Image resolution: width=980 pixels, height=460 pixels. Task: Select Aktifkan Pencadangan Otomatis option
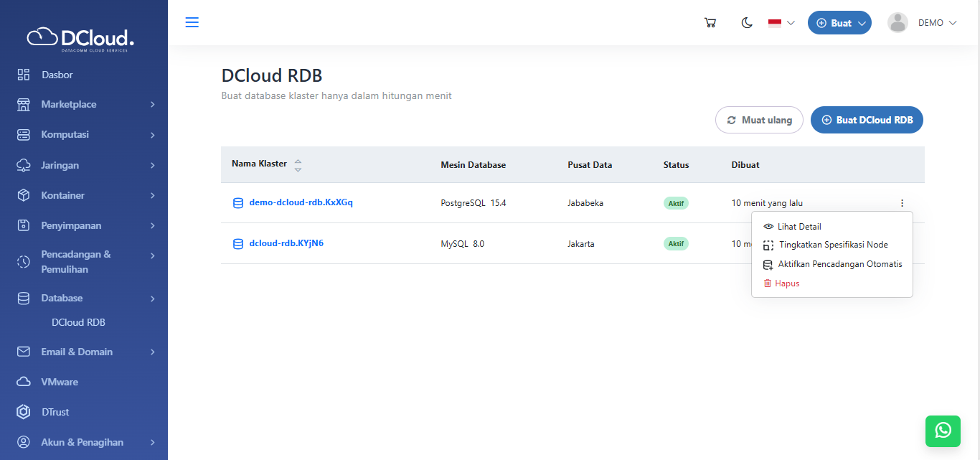click(x=839, y=264)
